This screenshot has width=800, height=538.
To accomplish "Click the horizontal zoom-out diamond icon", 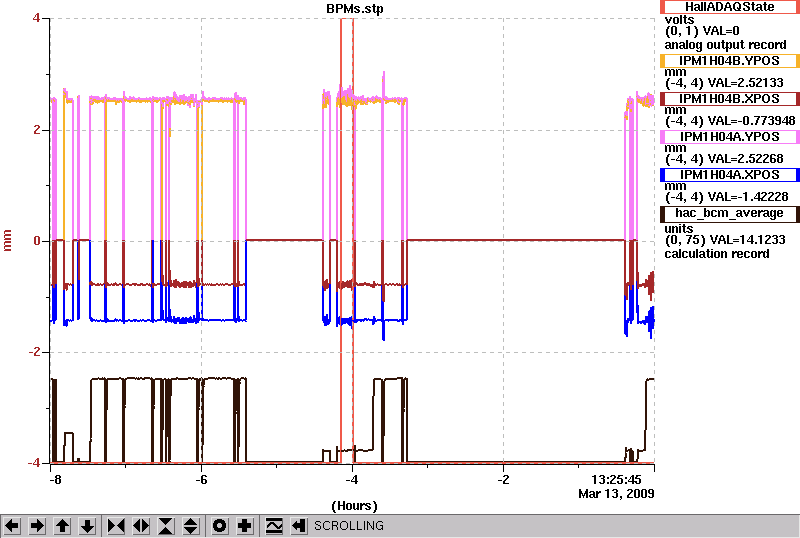I will pyautogui.click(x=141, y=526).
